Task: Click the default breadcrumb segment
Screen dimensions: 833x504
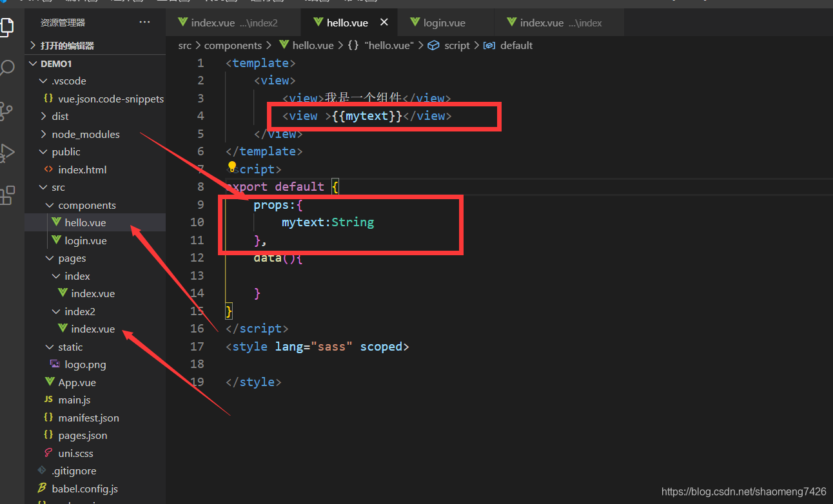Action: coord(509,46)
